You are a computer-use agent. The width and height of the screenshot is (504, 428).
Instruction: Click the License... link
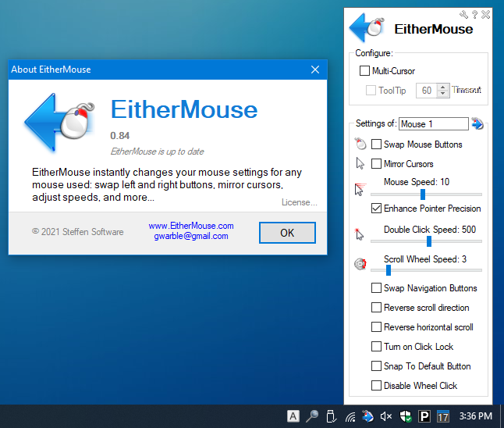click(x=299, y=202)
